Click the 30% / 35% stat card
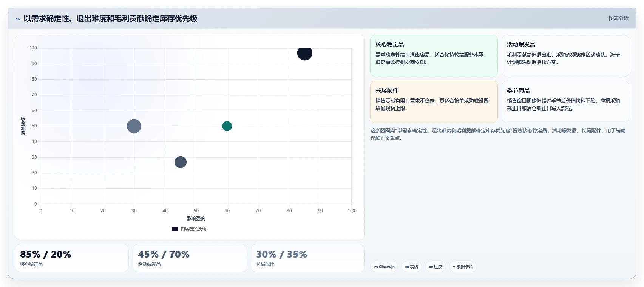644x287 pixels. click(x=308, y=258)
